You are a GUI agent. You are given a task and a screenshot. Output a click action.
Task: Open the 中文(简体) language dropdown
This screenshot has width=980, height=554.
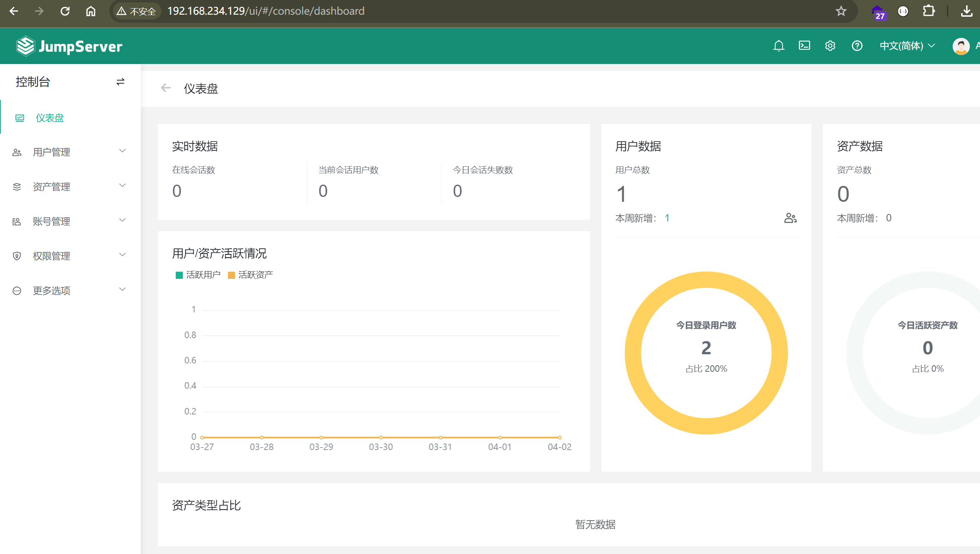click(x=907, y=46)
